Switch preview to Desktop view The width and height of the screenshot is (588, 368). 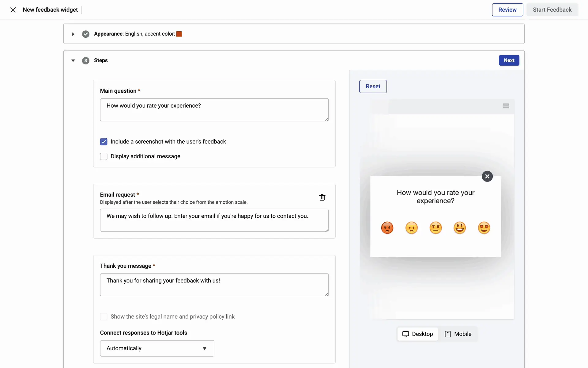click(x=417, y=334)
